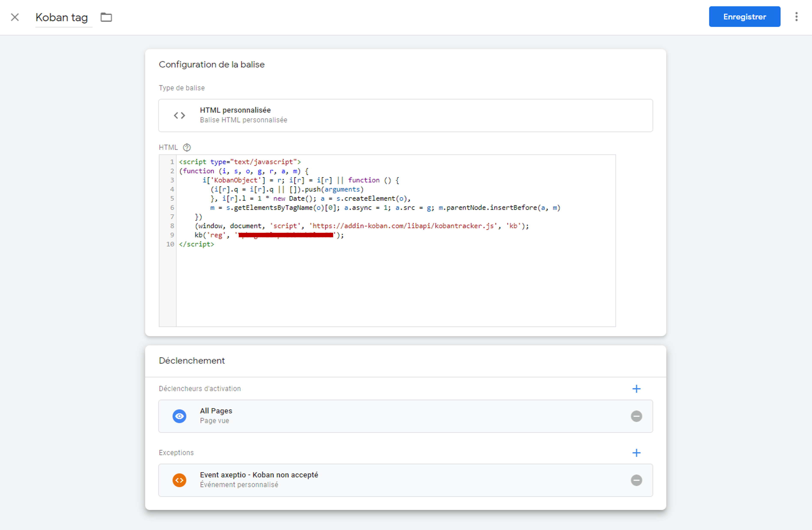Remove the All Pages trigger
Screen dimensions: 812x530
(x=636, y=416)
